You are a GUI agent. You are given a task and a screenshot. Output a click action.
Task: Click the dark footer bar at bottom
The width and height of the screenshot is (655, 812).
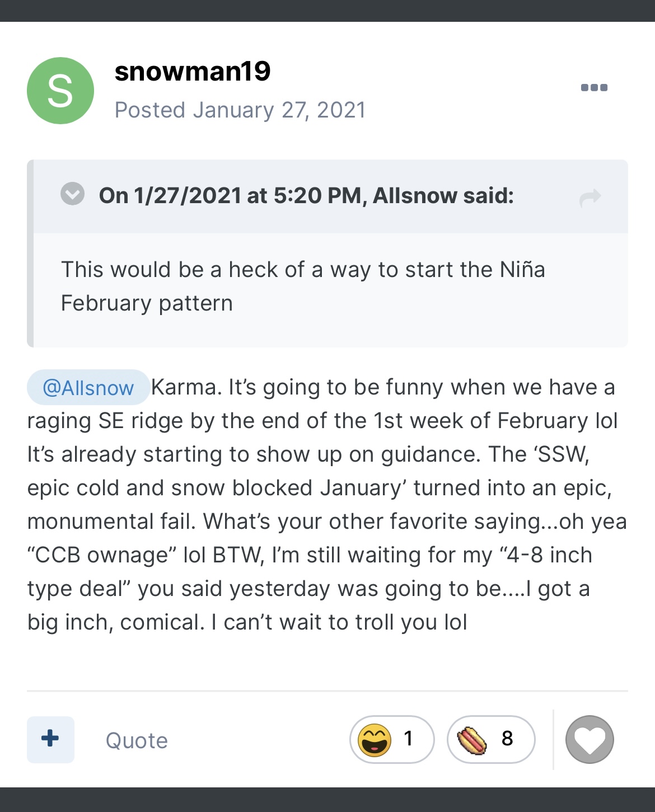coord(327,800)
